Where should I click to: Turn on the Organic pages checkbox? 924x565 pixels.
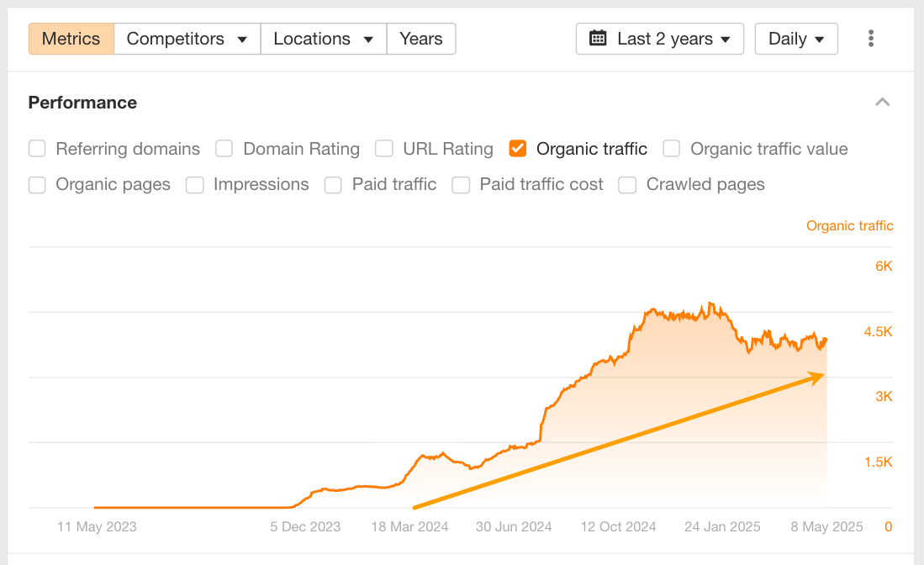click(37, 185)
